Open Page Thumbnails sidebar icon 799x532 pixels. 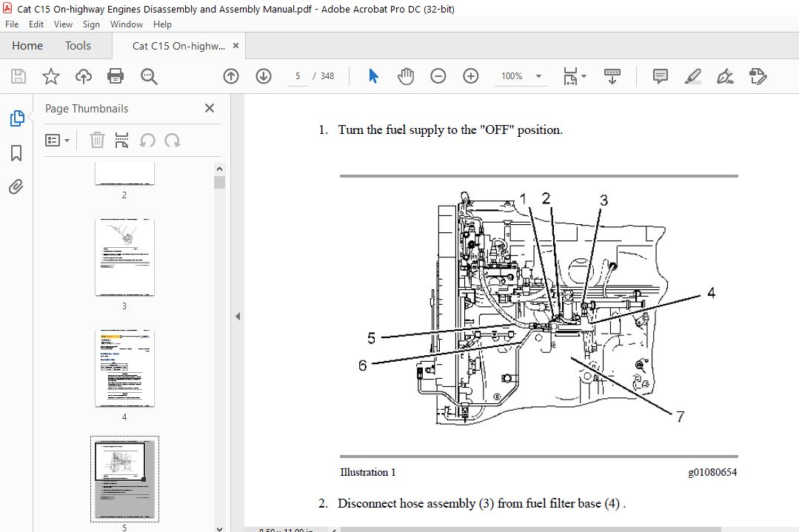17,118
